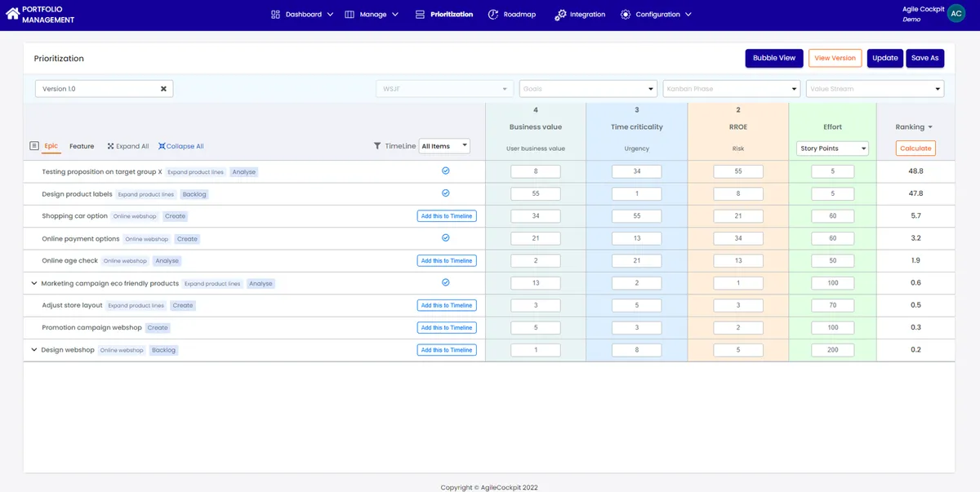
Task: Click the View Version button
Action: tap(835, 58)
